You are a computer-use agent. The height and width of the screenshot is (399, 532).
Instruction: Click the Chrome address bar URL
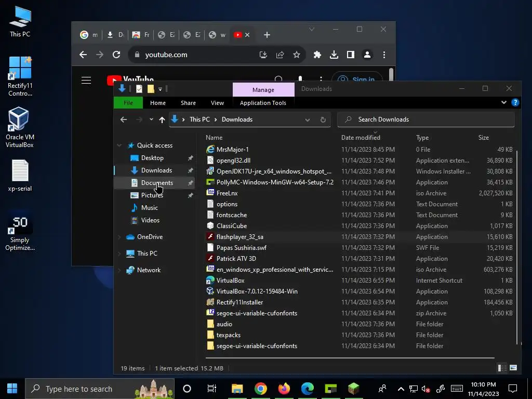coord(166,55)
